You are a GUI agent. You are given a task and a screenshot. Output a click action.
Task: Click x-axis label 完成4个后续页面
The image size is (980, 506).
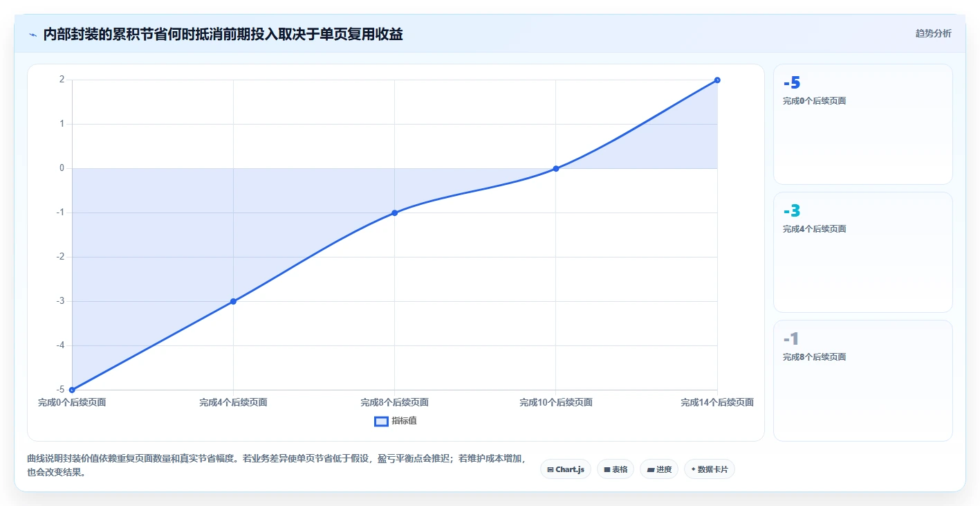(233, 402)
